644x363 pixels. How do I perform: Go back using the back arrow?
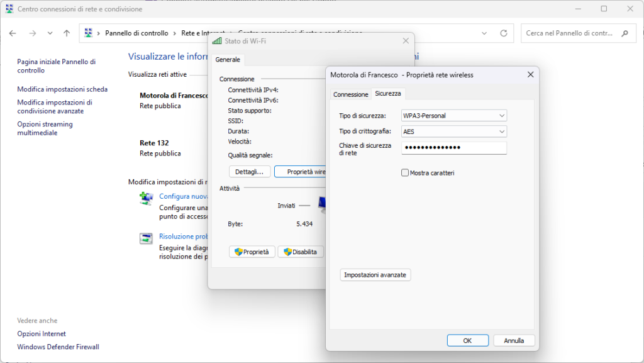[x=13, y=33]
